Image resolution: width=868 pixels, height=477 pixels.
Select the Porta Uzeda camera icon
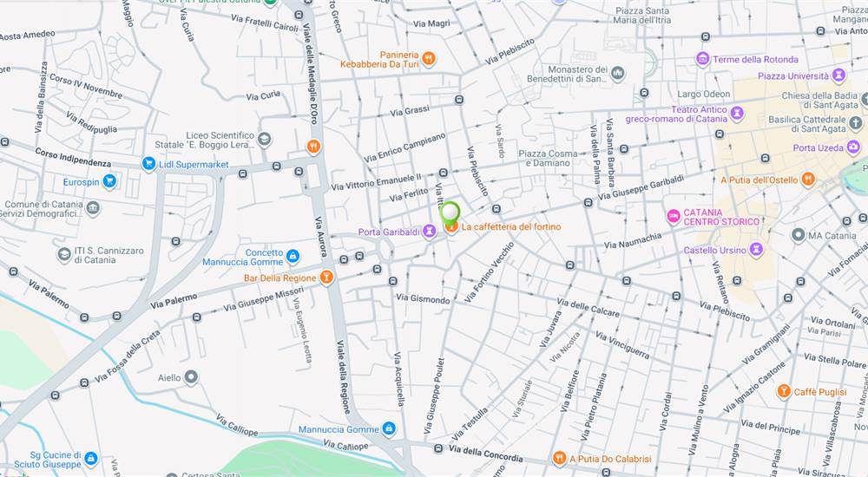tap(853, 147)
